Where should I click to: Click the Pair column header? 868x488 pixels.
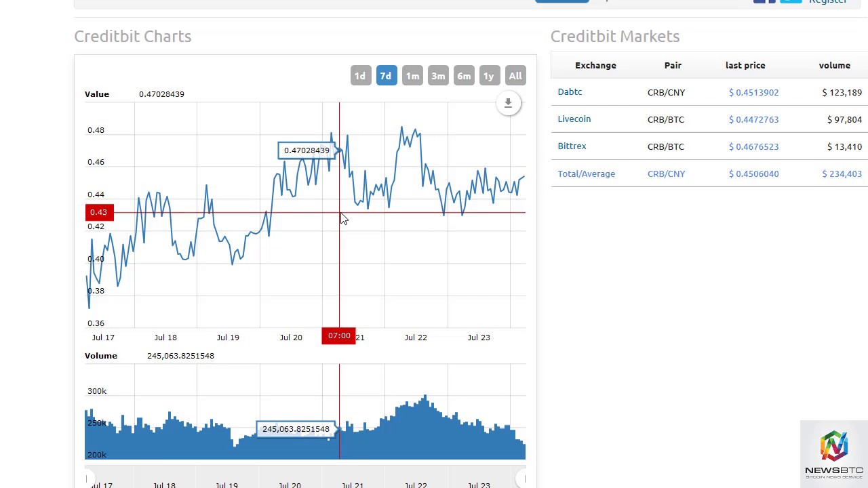pos(673,65)
